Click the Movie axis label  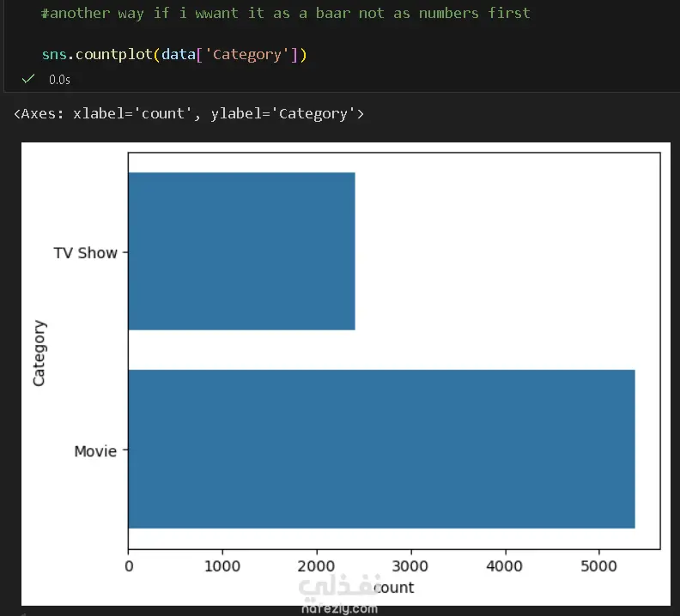[94, 450]
